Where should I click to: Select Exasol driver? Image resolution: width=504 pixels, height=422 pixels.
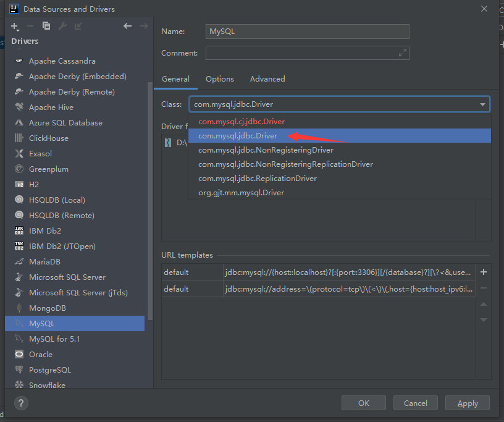click(x=75, y=153)
